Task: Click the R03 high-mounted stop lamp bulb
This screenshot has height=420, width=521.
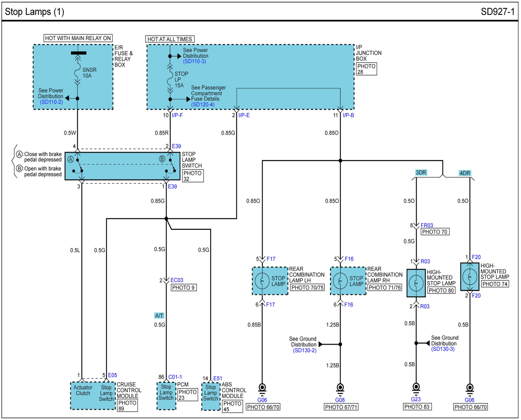Action: point(416,283)
